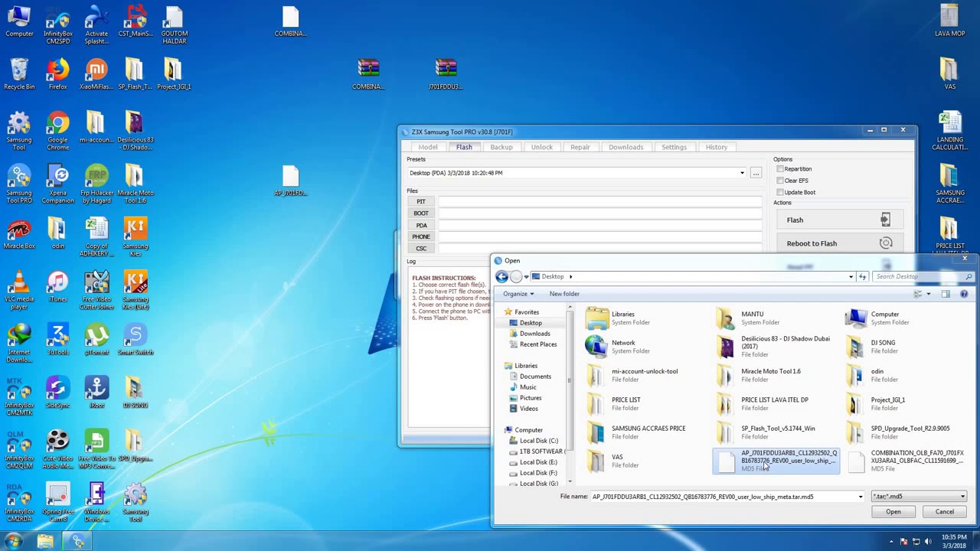The height and width of the screenshot is (551, 980).
Task: Click the PDA file path field
Action: point(599,225)
